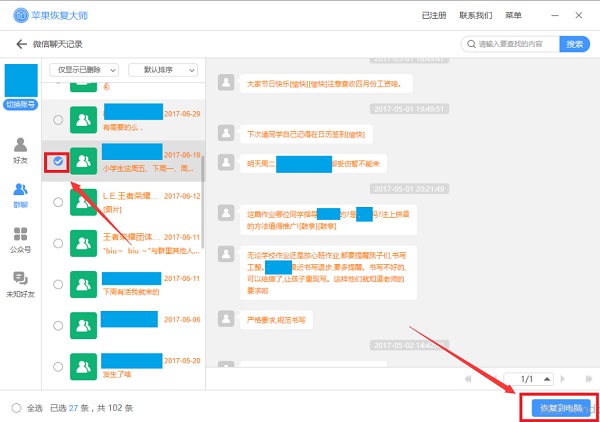Viewport: 600px width, 422px height.
Task: Click 联系我们 in the title bar
Action: (475, 16)
